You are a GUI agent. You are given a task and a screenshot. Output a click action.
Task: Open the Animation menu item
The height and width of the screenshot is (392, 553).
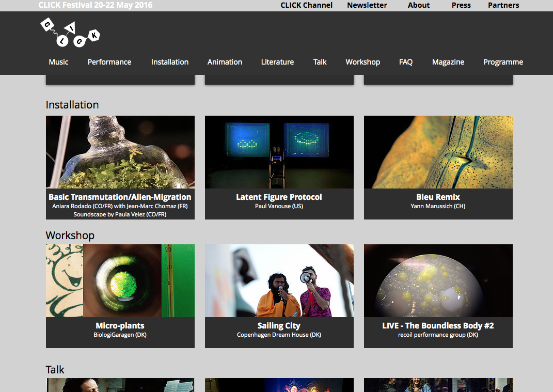(225, 62)
